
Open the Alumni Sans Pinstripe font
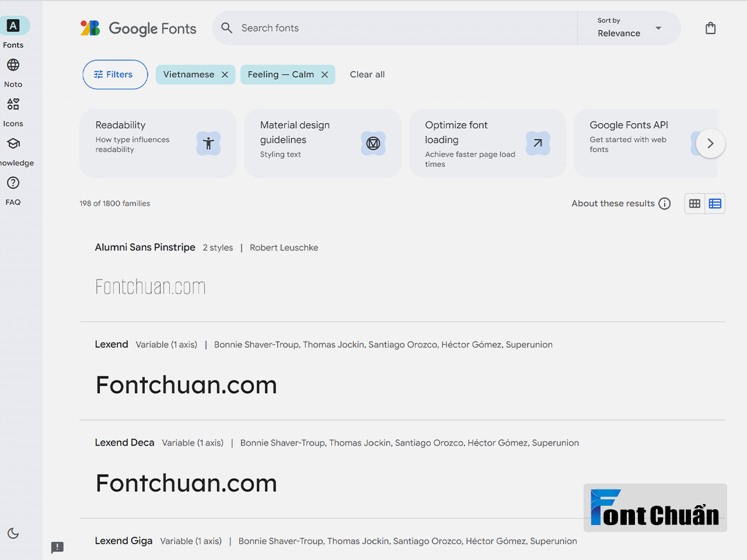(x=145, y=247)
